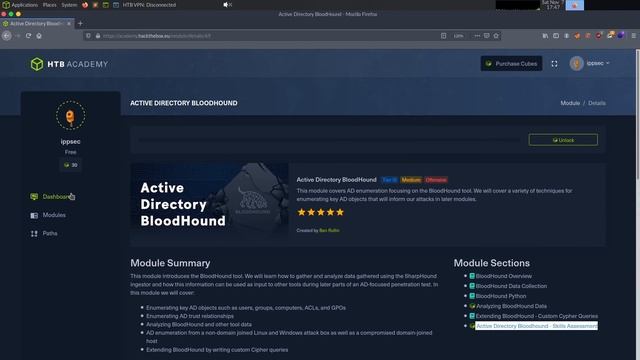Screen dimensions: 640x360
Task: Click the cubes balance badge showing 30
Action: pyautogui.click(x=70, y=165)
